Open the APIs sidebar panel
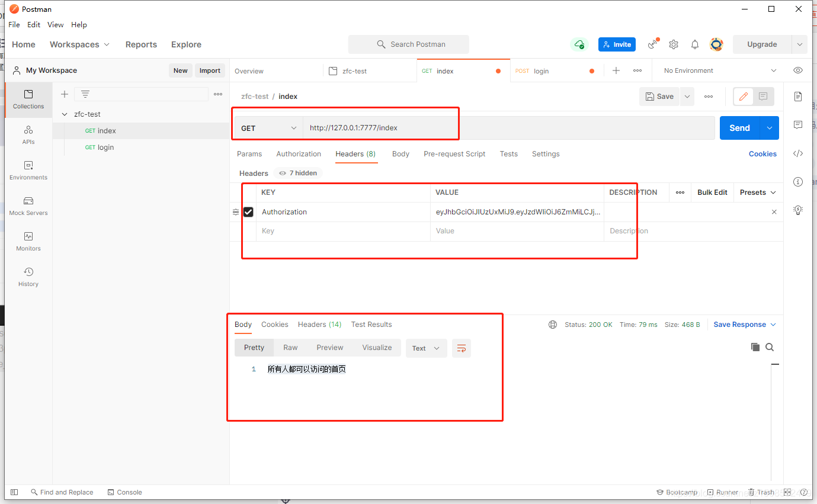The image size is (817, 504). [28, 135]
